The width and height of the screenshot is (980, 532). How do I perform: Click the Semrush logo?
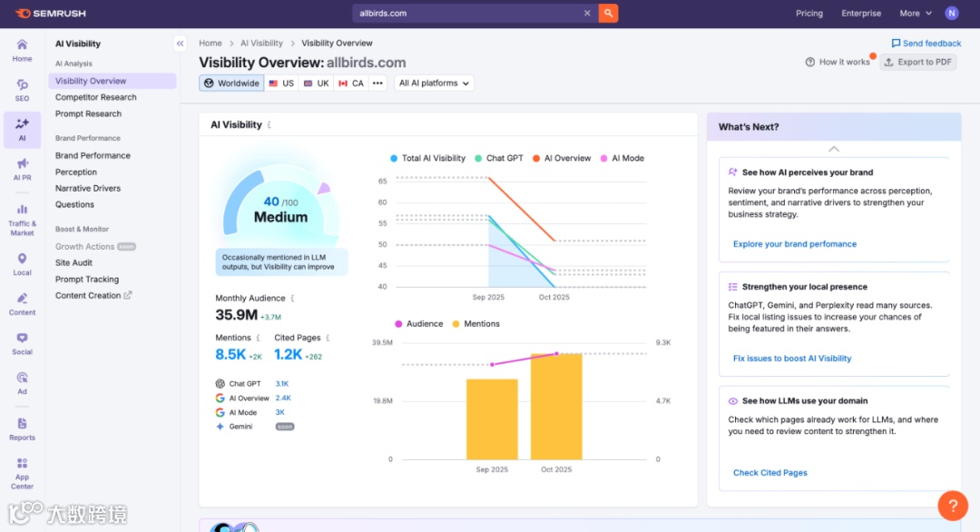point(51,13)
